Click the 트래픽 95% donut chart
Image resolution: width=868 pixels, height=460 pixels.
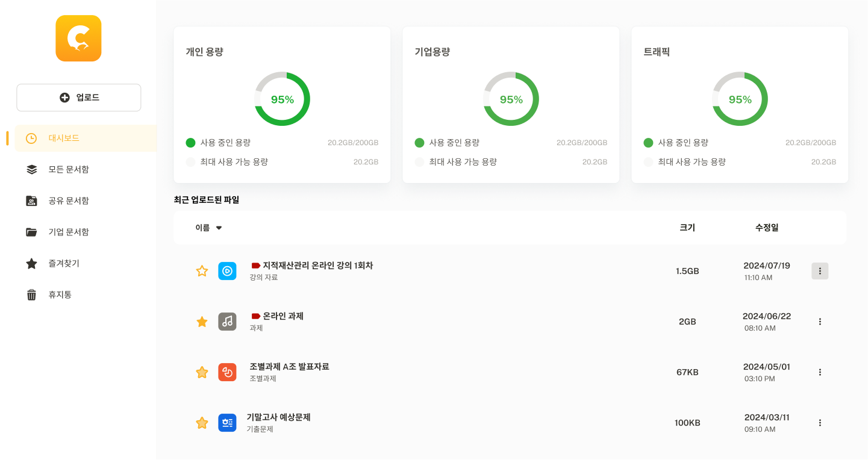point(740,99)
